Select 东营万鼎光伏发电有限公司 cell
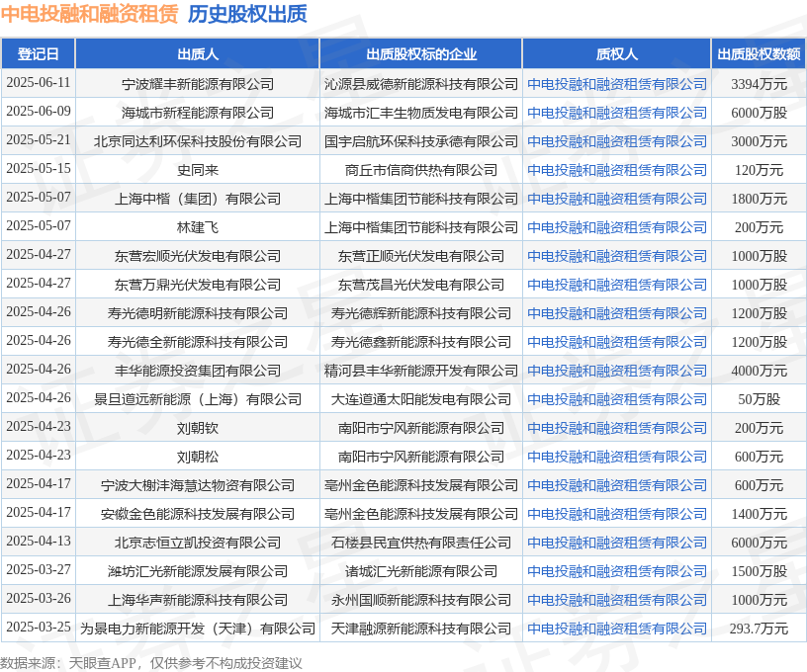Screen dimensions: 807x672 pyautogui.click(x=198, y=285)
